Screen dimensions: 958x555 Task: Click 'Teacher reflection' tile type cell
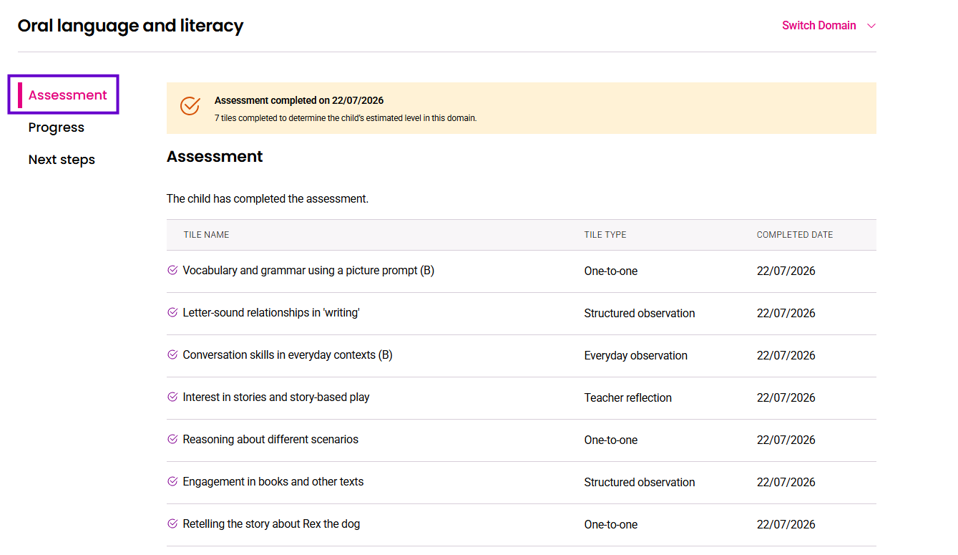click(627, 397)
